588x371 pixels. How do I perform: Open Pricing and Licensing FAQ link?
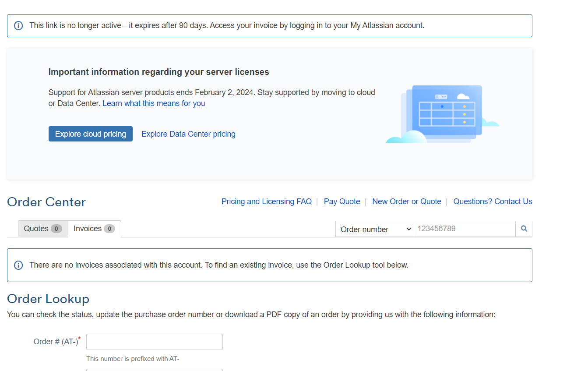point(267,201)
